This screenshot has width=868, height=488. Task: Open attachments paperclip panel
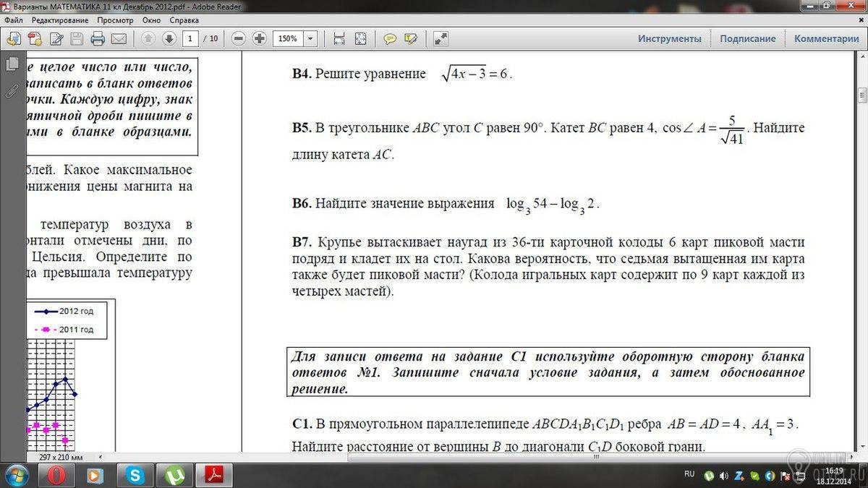12,90
